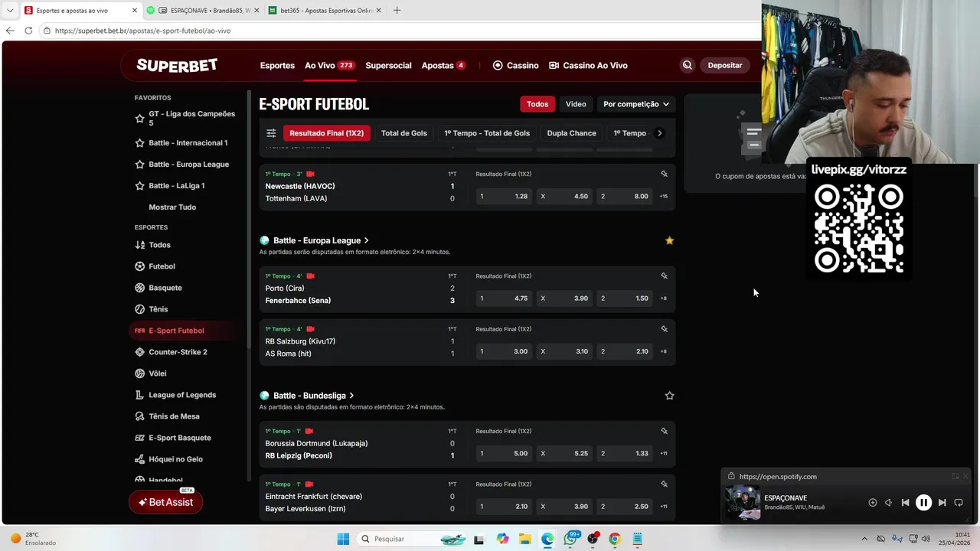Click the Superbet logo
The image size is (980, 551).
click(177, 66)
